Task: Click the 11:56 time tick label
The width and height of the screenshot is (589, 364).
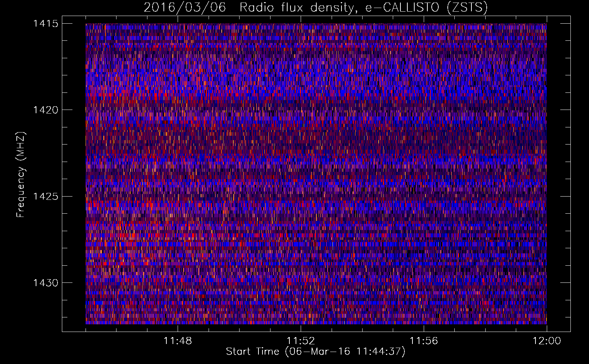Action: pyautogui.click(x=424, y=341)
